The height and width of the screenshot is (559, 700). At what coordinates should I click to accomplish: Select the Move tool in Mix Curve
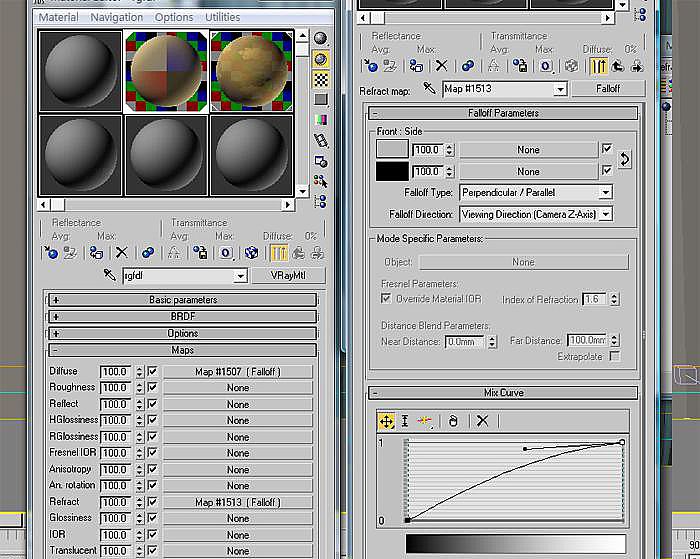(386, 421)
